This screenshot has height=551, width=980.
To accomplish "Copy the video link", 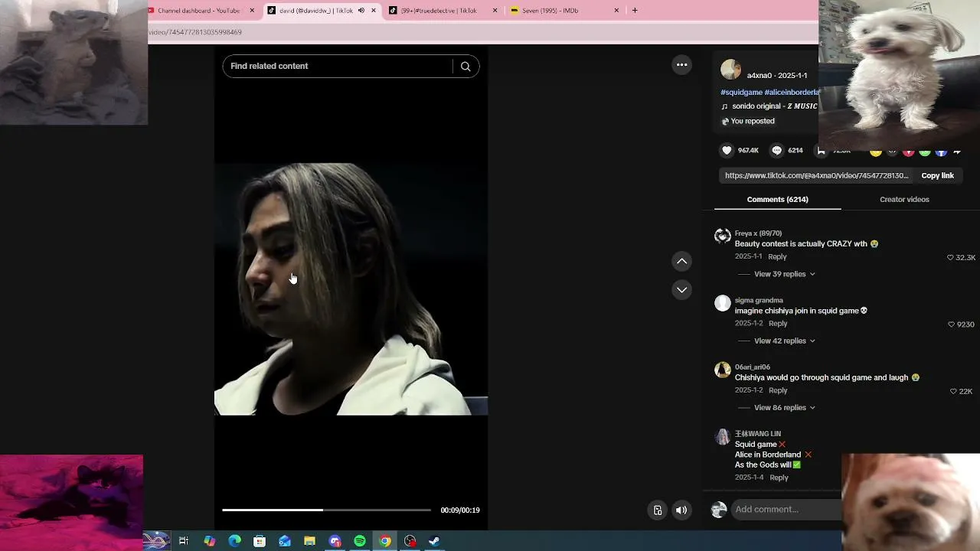I will 937,176.
